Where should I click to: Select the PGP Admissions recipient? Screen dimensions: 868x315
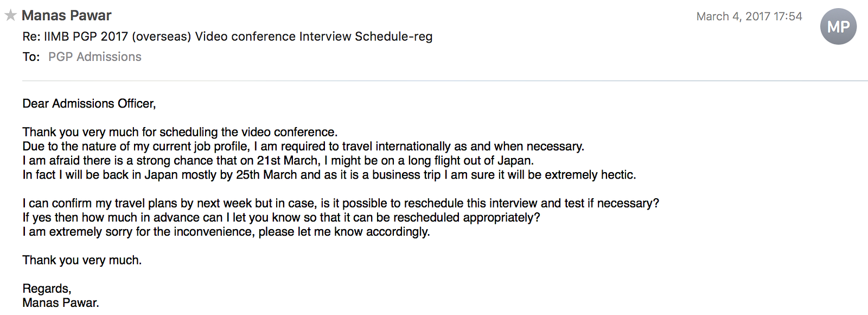(94, 56)
